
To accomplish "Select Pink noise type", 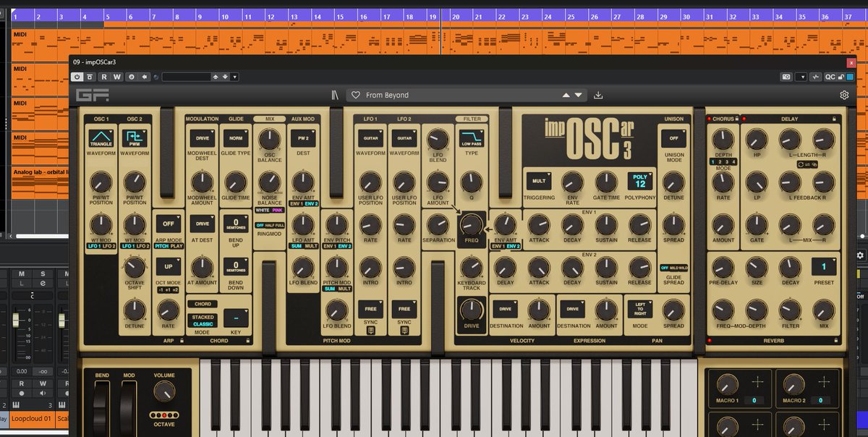I will [277, 210].
